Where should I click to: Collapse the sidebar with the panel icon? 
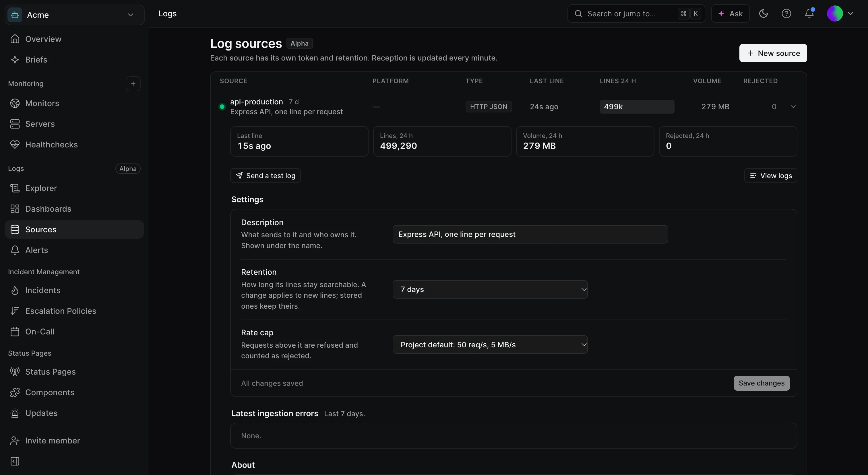(x=15, y=461)
